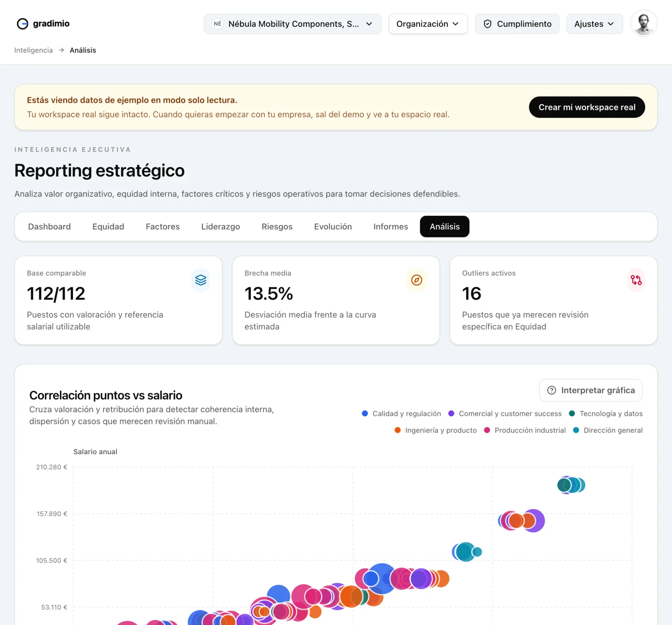Screen dimensions: 672x625
Task: Switch to the Dashboard tab
Action: click(49, 227)
